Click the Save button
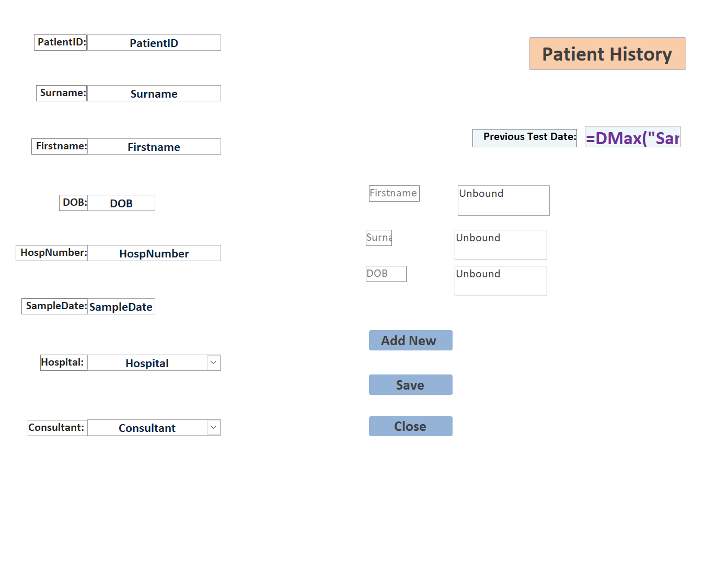728x563 pixels. (x=410, y=385)
